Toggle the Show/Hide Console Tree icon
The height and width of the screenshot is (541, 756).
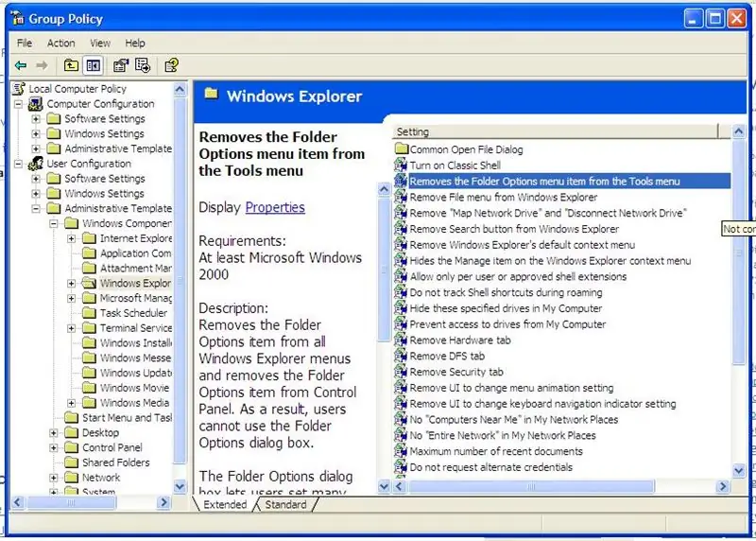pyautogui.click(x=93, y=65)
